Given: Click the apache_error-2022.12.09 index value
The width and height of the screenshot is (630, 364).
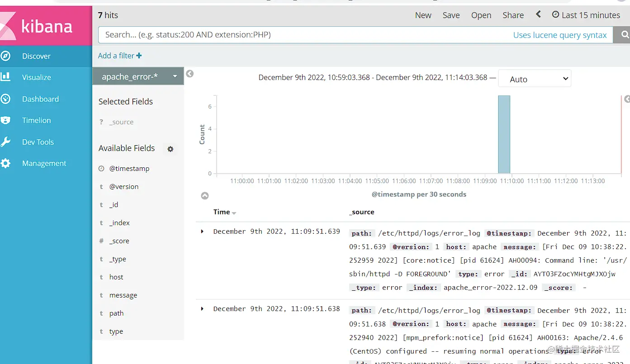Looking at the screenshot, I should [491, 288].
